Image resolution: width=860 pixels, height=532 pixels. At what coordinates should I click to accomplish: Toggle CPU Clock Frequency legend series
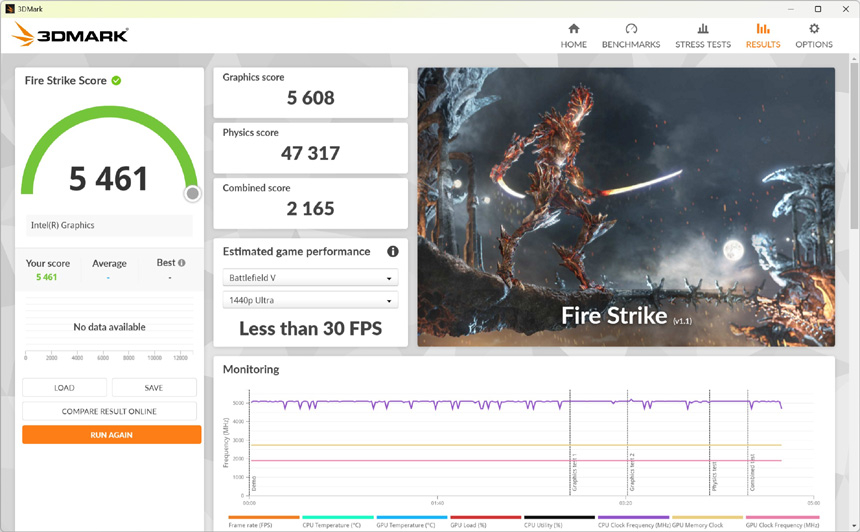[633, 522]
